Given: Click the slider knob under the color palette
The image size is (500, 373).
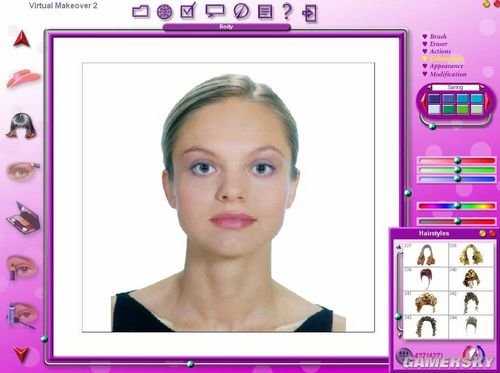Looking at the screenshot, I should point(432,126).
